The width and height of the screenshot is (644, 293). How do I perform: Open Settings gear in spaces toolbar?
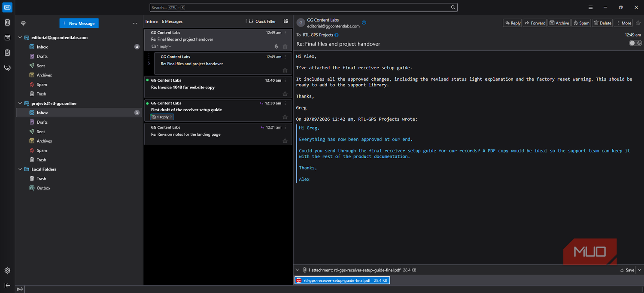pyautogui.click(x=7, y=271)
